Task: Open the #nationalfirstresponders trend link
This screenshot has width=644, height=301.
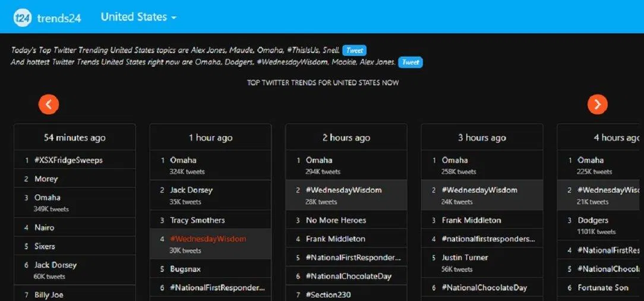Action: coord(489,239)
